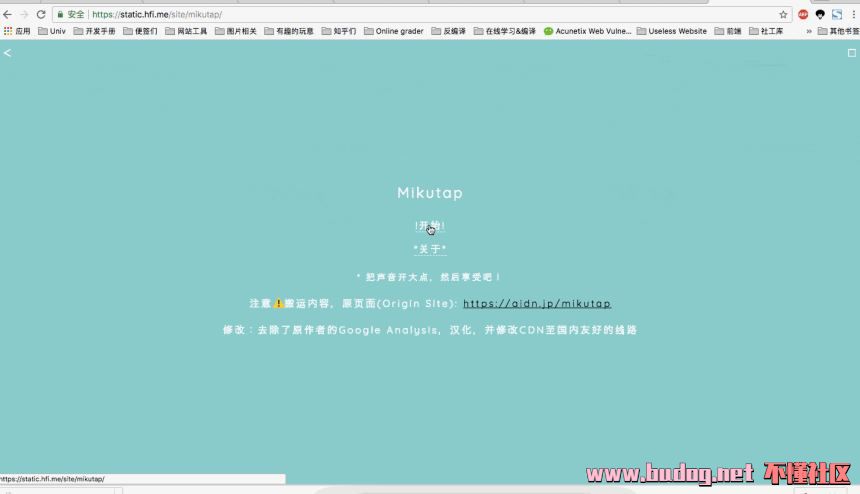The image size is (860, 494).
Task: Show more bookmarks with the » chevron
Action: (809, 31)
